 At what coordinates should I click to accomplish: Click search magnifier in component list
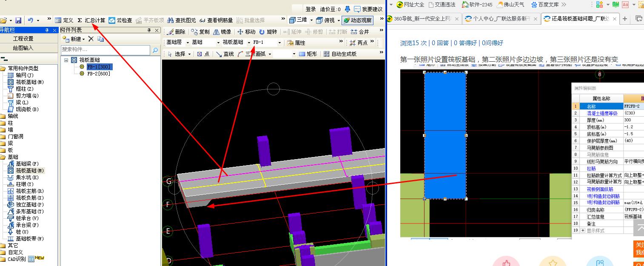click(x=154, y=50)
